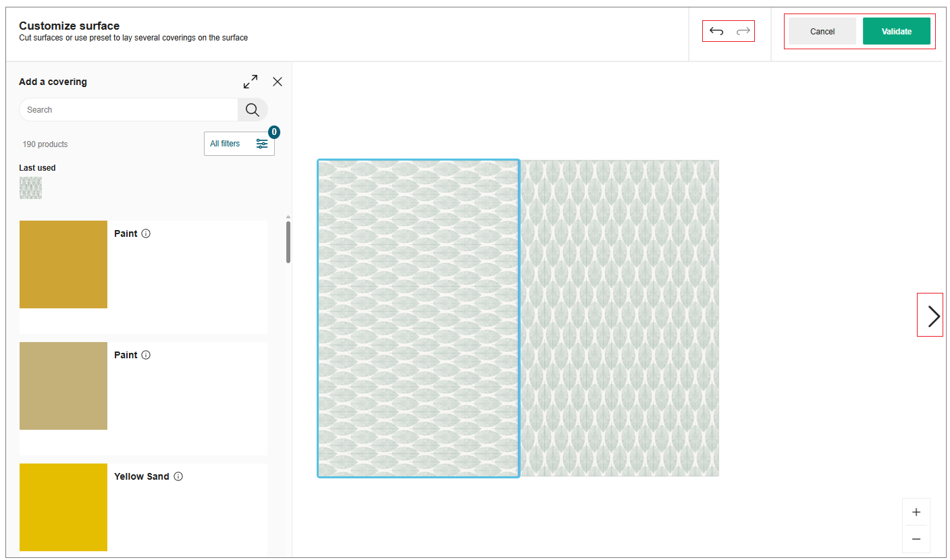Open info for Yellow Sand

178,476
